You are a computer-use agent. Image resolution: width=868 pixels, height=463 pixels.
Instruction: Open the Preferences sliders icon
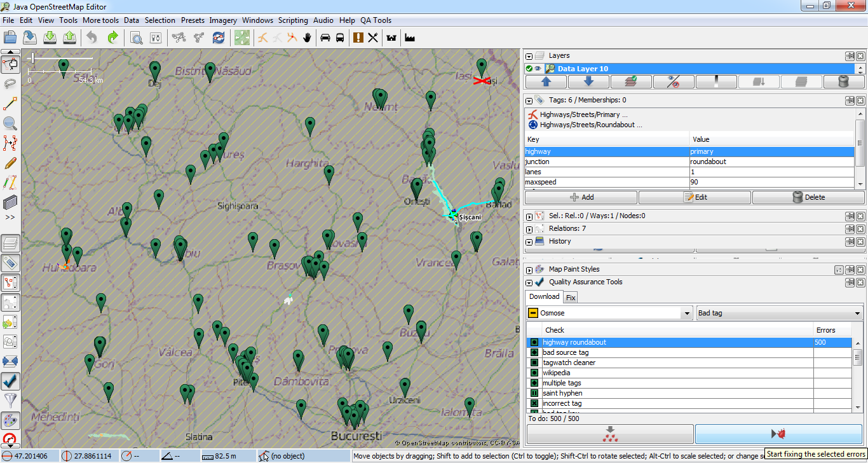(156, 38)
